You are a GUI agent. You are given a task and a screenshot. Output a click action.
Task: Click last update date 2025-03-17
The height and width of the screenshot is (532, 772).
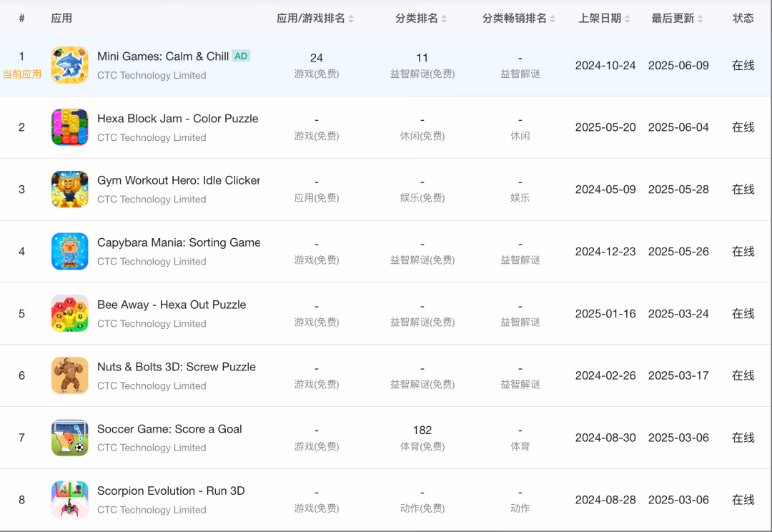pyautogui.click(x=678, y=375)
